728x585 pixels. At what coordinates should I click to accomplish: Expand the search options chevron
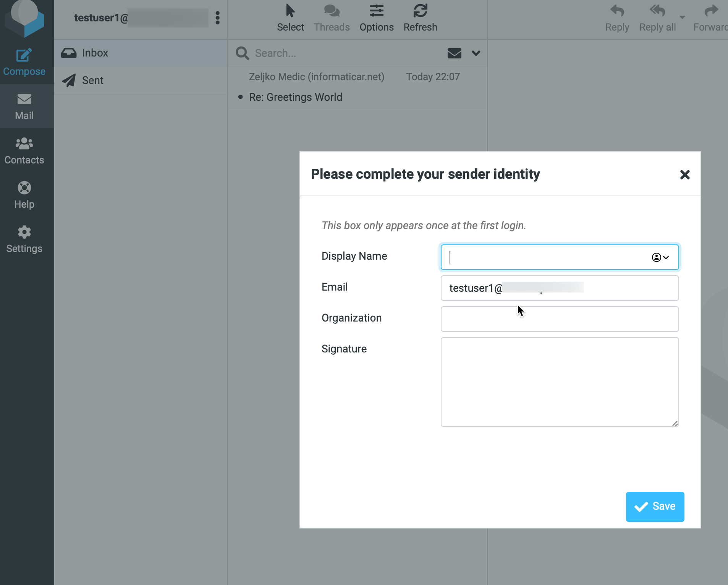[476, 53]
